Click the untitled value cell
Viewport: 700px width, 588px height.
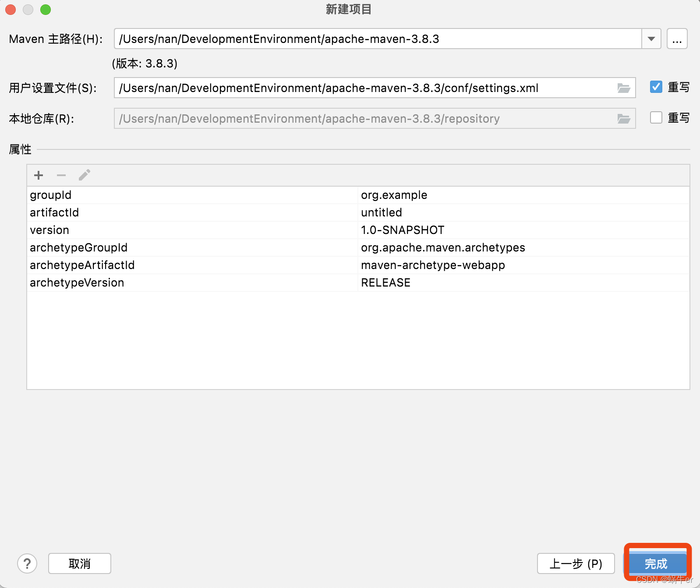(523, 213)
